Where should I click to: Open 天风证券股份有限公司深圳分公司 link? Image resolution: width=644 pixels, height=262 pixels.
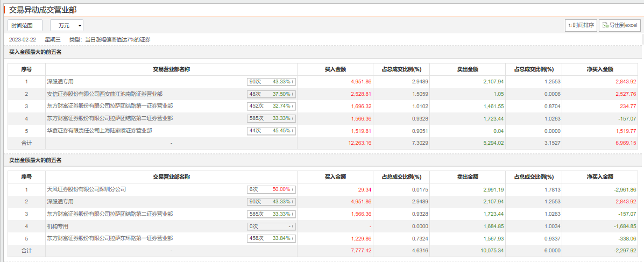[86, 189]
